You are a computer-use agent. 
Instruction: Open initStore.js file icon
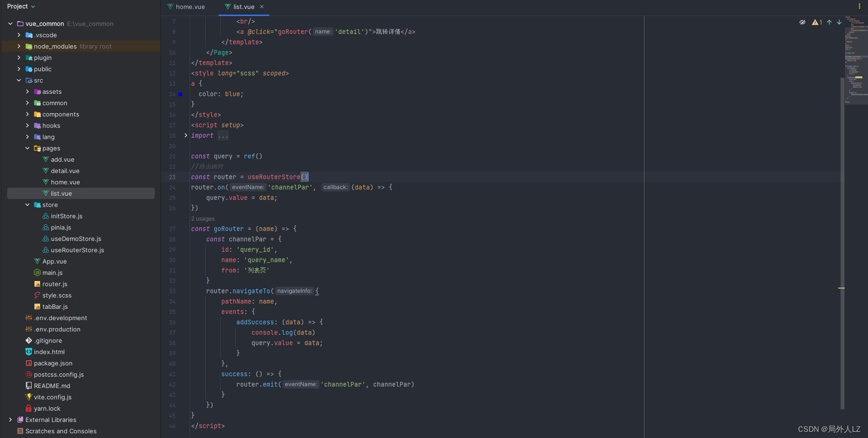46,216
